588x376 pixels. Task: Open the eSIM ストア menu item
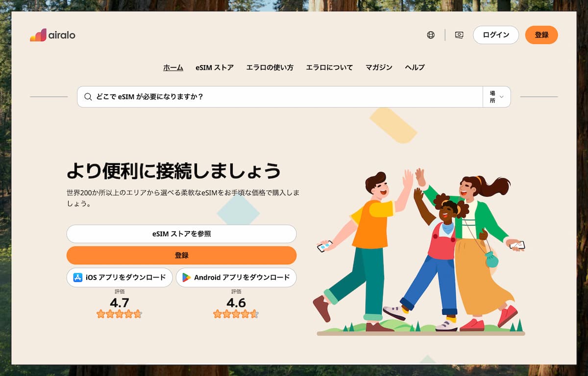(214, 68)
